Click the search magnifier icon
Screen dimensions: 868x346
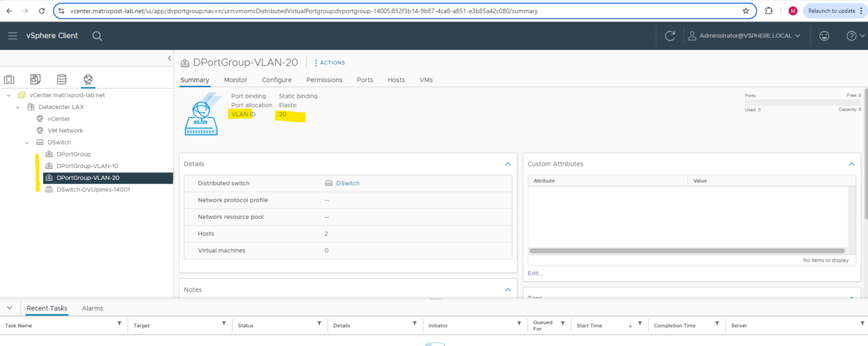tap(97, 36)
